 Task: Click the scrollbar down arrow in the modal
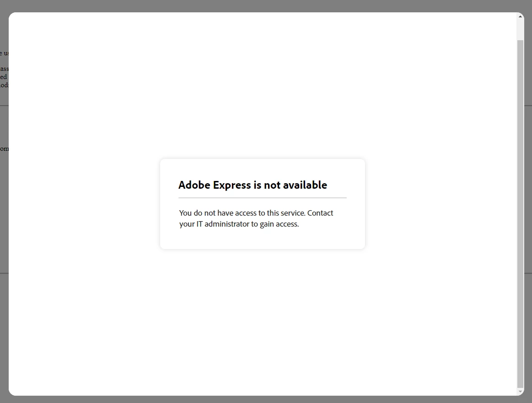(x=520, y=392)
